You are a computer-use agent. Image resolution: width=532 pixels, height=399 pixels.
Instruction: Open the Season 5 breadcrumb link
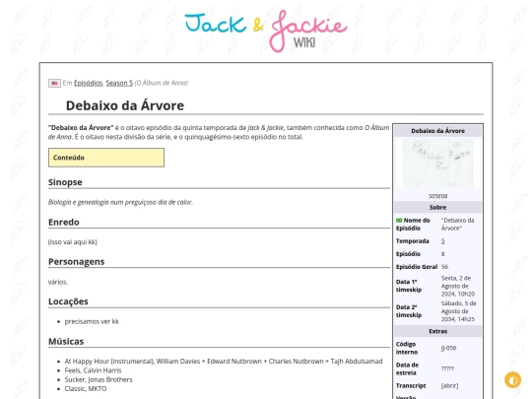[119, 83]
